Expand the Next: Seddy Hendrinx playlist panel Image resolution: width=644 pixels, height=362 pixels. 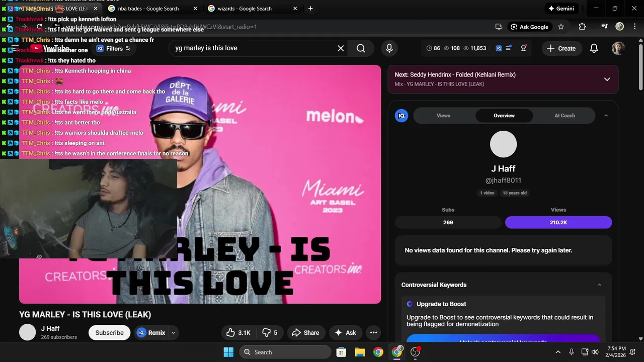[607, 79]
